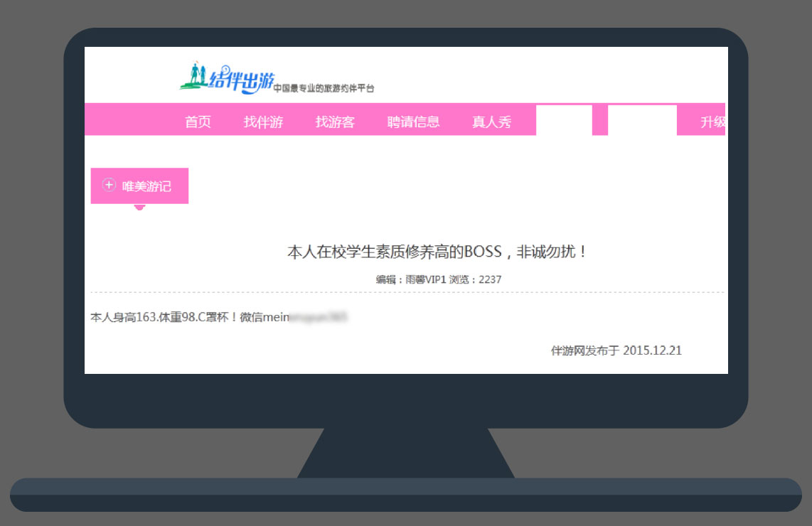Viewport: 812px width, 526px height.
Task: Select 找游客 in the navigation bar
Action: (335, 122)
